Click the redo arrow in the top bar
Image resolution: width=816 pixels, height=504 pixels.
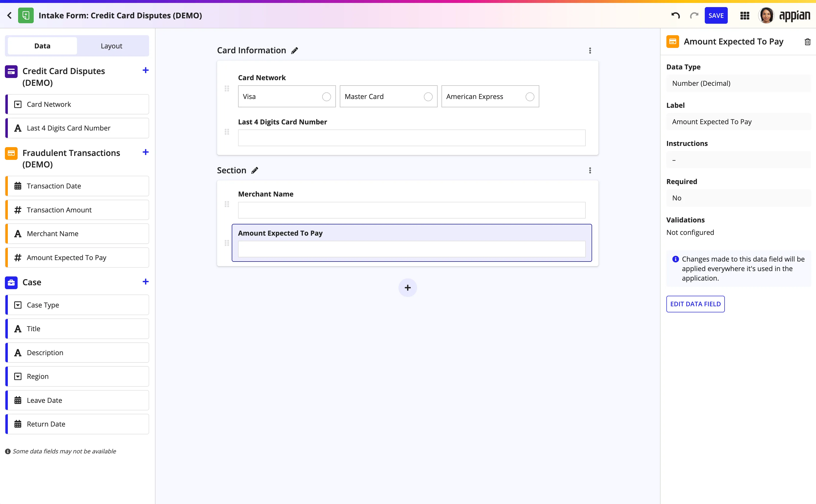tap(694, 15)
